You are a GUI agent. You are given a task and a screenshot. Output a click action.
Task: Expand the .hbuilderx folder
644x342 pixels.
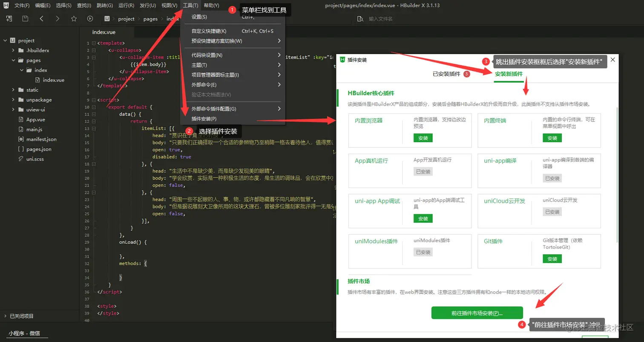pos(14,50)
